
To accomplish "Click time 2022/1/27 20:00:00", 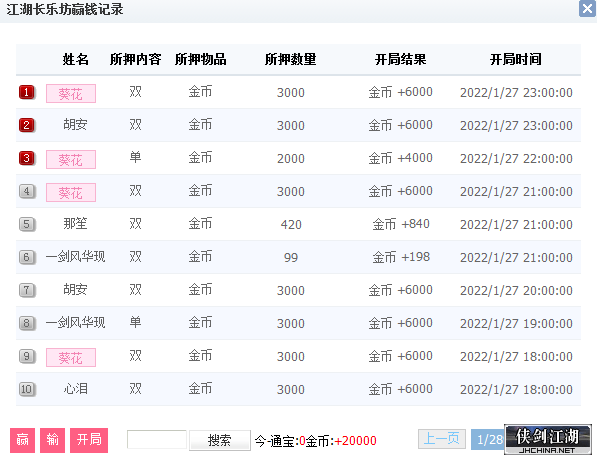I will tap(516, 291).
